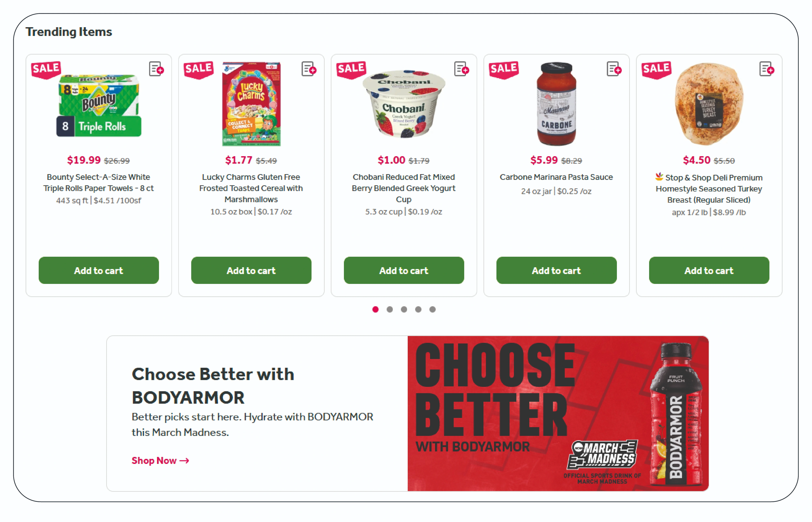Add Carbone Marinara Pasta Sauce to cart

pos(556,270)
